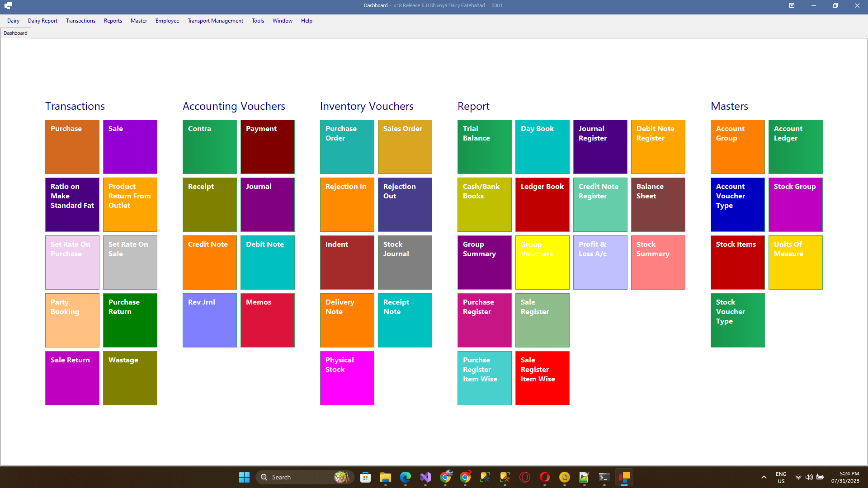
Task: Open the Payment voucher tile
Action: tap(268, 147)
